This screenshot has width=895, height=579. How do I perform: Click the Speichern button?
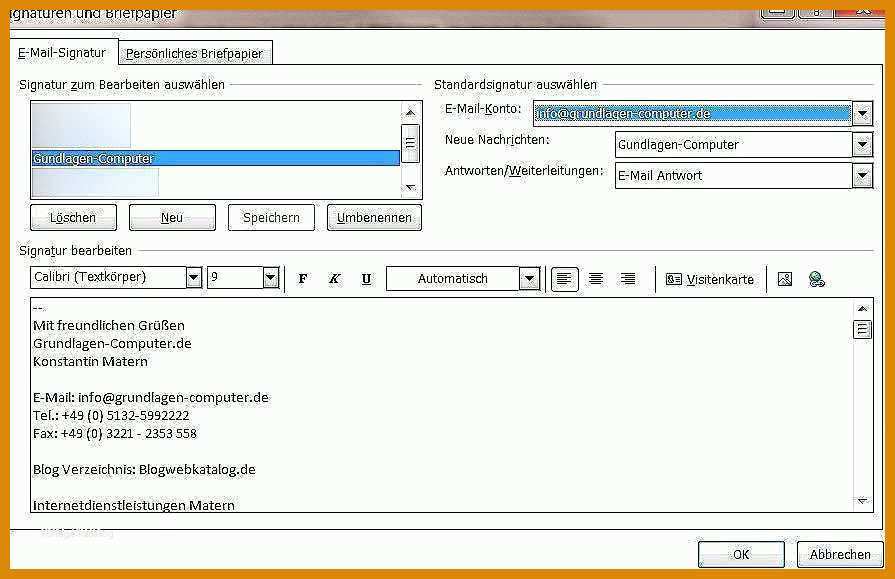[271, 218]
